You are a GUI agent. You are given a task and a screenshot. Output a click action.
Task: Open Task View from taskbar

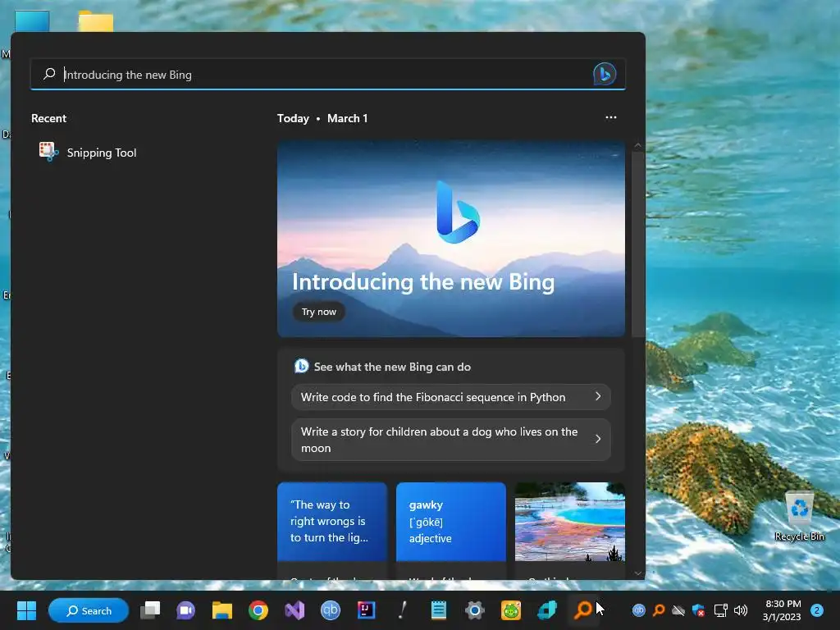[x=151, y=610]
